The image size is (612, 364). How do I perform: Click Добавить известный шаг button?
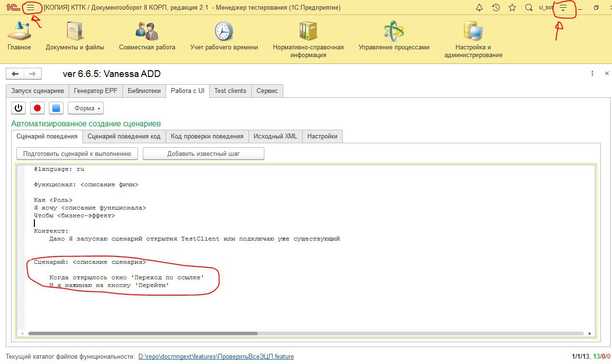203,154
